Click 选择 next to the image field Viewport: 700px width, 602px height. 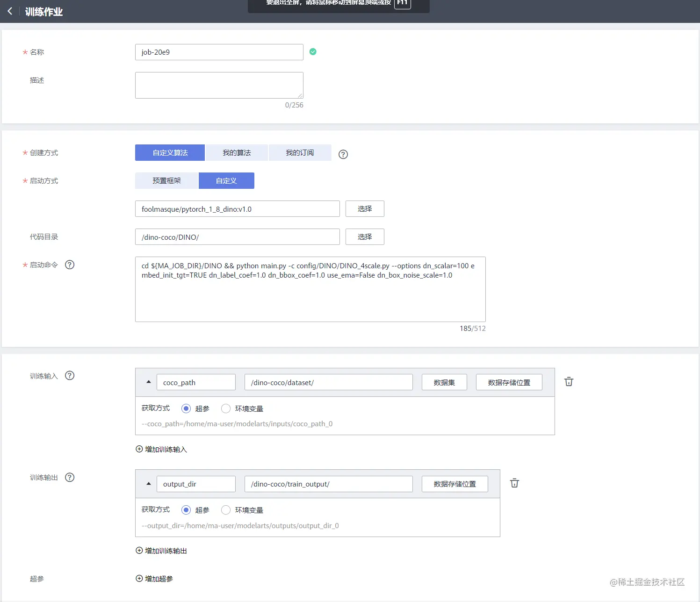365,209
